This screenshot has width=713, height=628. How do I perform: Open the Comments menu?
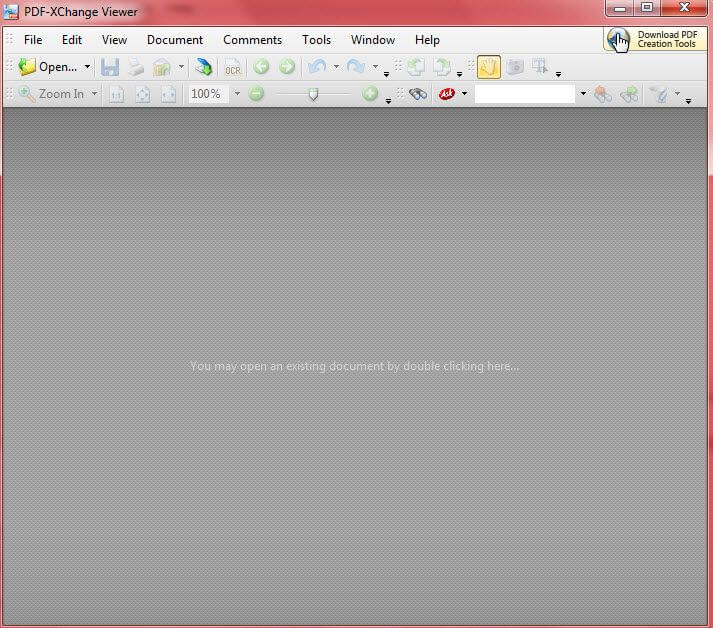252,40
